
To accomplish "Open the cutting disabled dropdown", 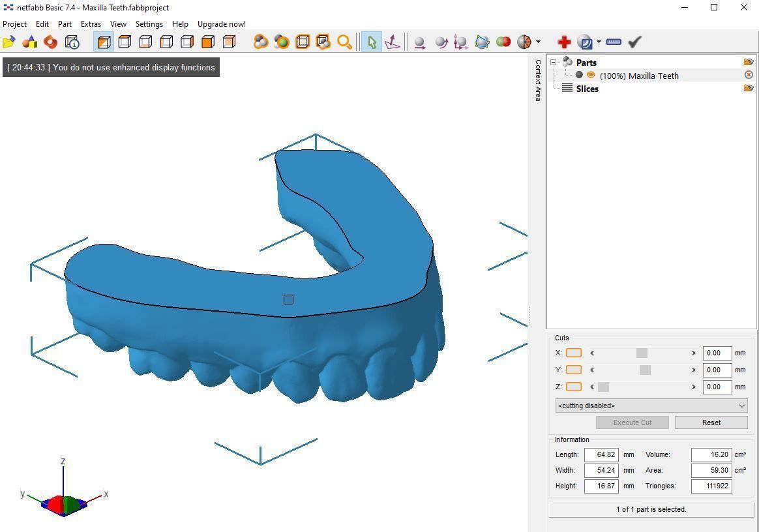I will [651, 406].
